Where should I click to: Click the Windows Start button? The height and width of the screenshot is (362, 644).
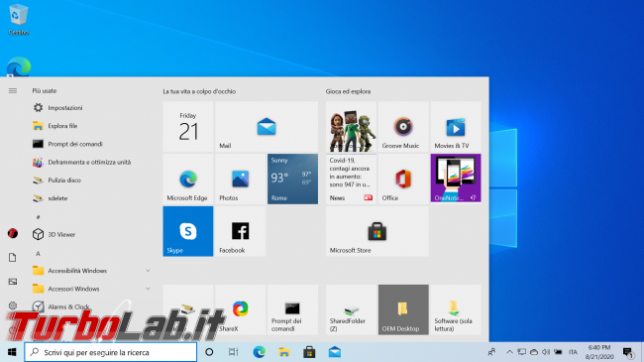(x=12, y=352)
